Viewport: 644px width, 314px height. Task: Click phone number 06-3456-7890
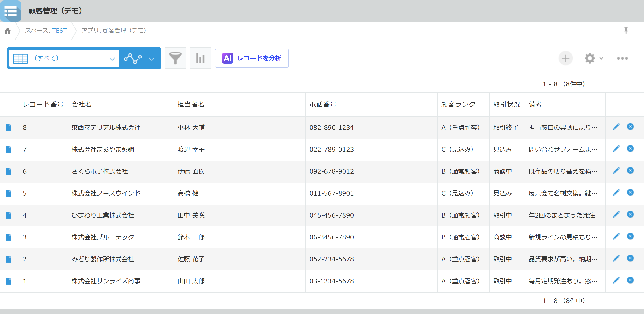click(x=331, y=237)
